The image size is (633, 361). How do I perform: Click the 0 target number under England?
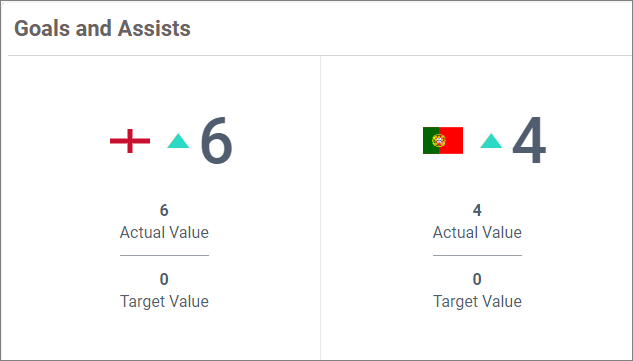point(164,279)
